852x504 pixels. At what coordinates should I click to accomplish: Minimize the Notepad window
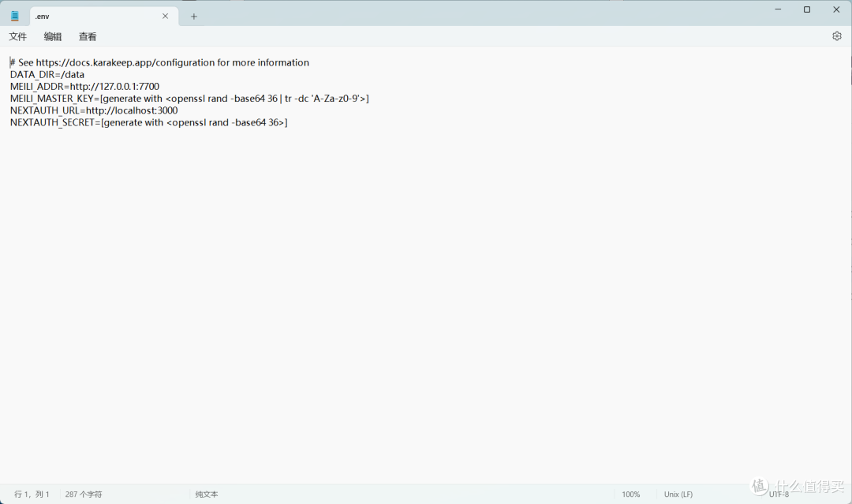778,9
